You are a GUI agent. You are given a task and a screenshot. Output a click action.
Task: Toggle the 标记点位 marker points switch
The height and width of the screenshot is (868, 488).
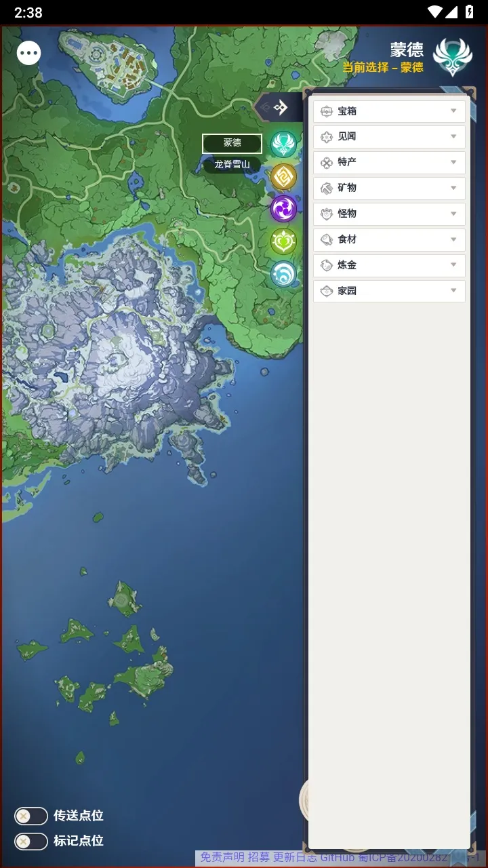point(31,841)
